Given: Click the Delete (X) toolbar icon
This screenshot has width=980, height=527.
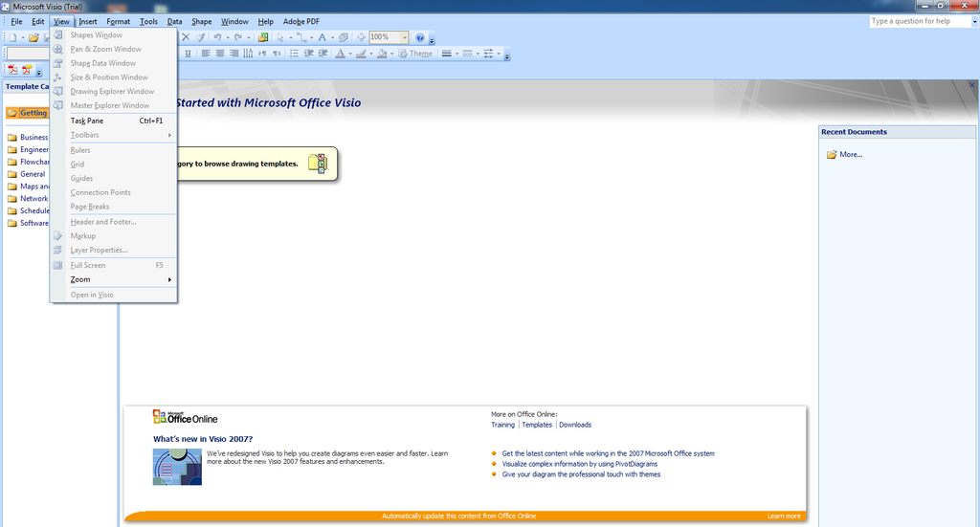Looking at the screenshot, I should (186, 37).
